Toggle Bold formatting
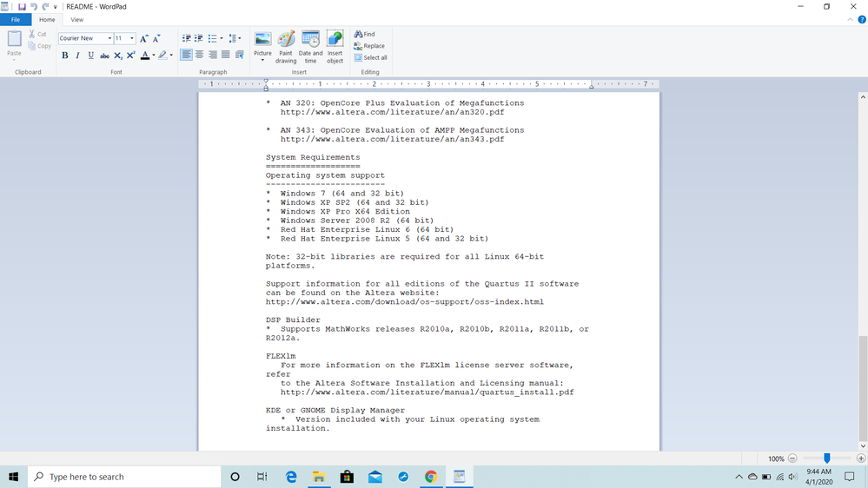This screenshot has height=488, width=868. coord(65,56)
